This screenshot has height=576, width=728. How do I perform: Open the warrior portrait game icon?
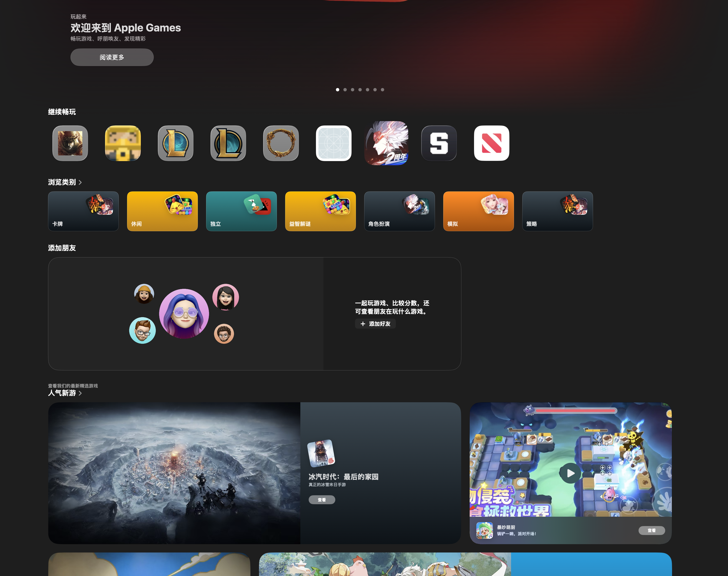70,143
